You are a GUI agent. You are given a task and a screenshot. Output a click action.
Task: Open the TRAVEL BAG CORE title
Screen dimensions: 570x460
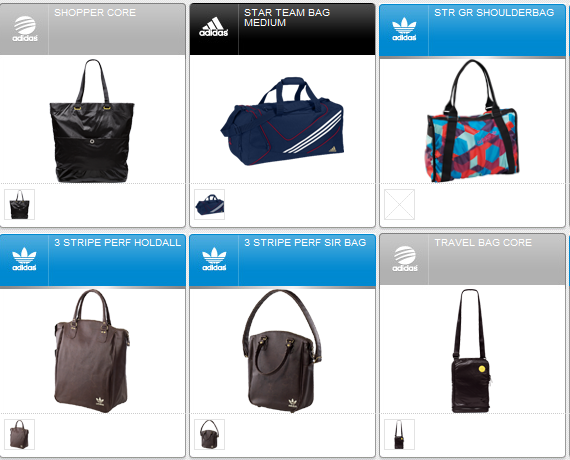pyautogui.click(x=483, y=243)
